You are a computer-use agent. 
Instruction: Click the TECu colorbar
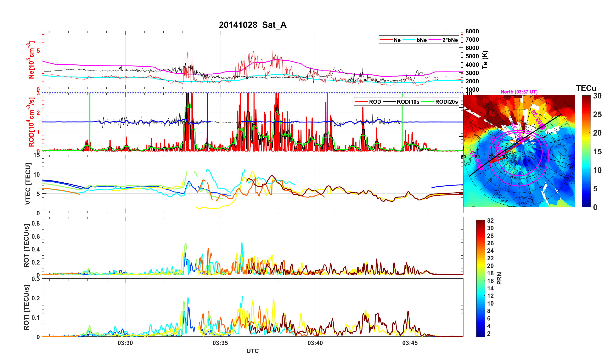(x=586, y=151)
